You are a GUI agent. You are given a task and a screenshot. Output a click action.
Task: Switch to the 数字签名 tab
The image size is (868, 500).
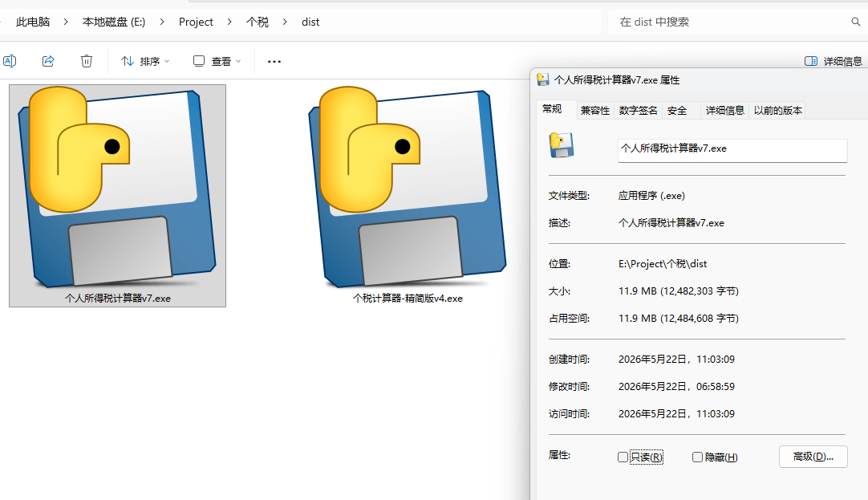638,111
